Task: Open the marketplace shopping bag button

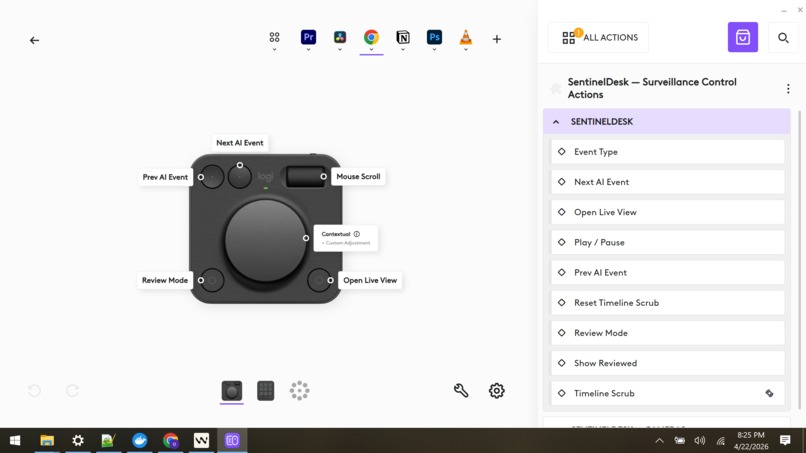Action: [x=743, y=37]
